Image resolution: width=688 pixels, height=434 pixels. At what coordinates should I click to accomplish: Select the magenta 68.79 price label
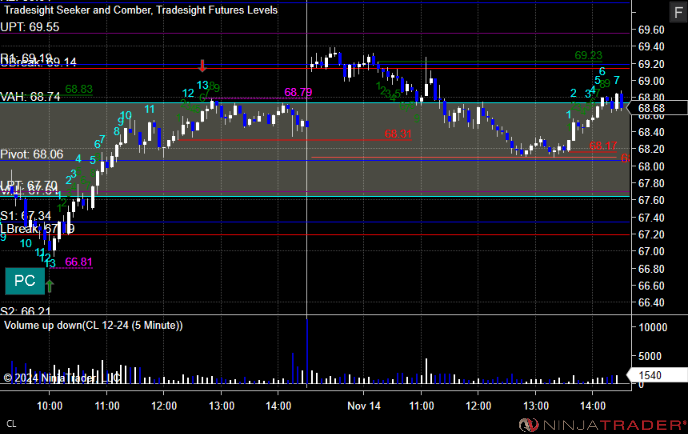click(x=298, y=92)
